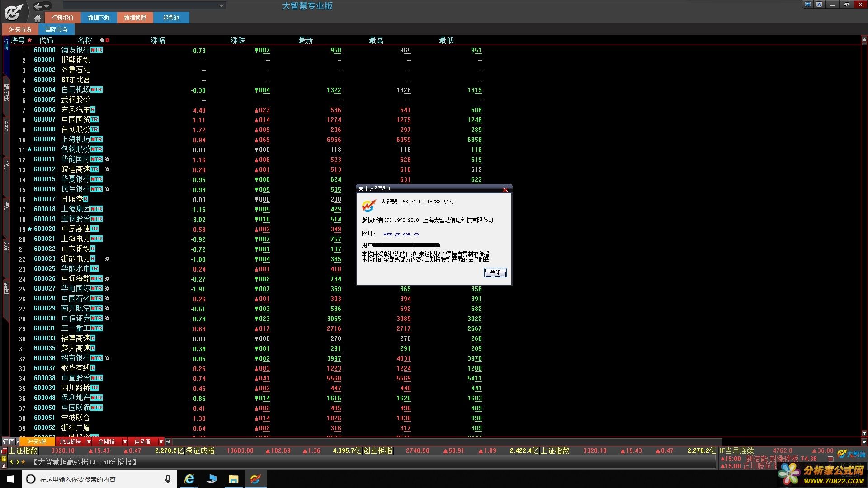Expand the 自选股 dropdown arrow
The image size is (868, 488).
161,441
